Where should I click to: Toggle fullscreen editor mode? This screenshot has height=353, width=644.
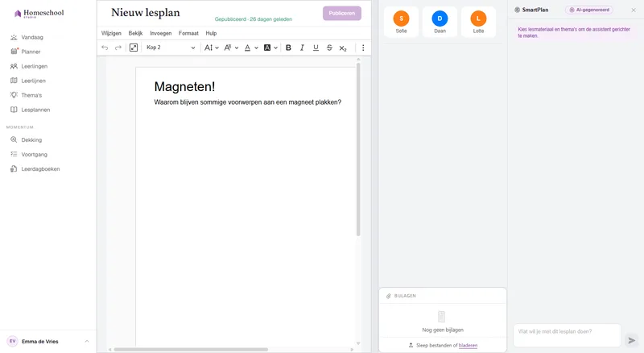pyautogui.click(x=134, y=48)
